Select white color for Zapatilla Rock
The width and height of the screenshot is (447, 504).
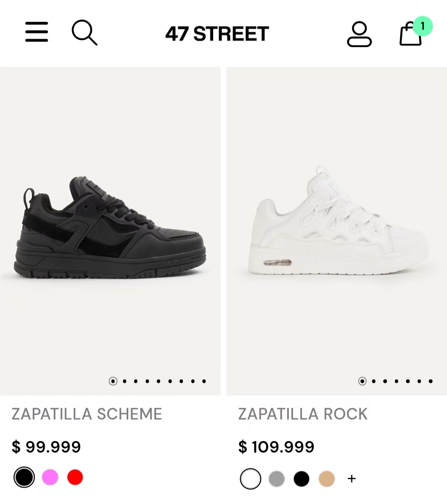(250, 479)
